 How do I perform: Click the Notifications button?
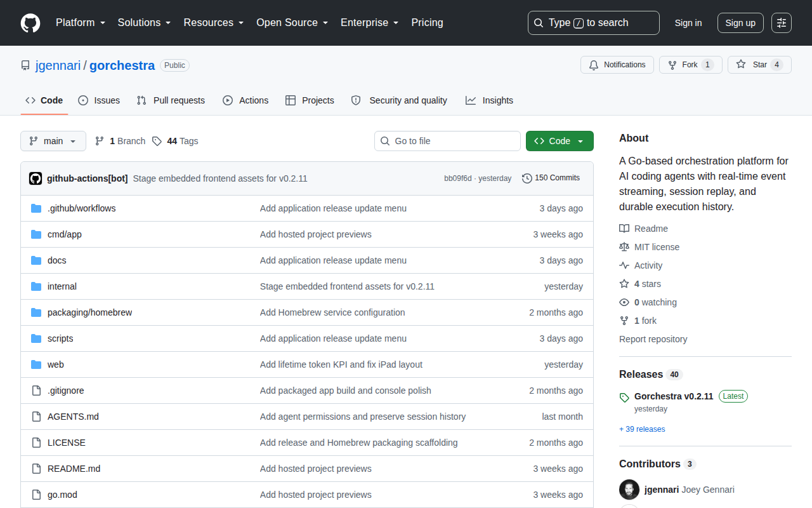[617, 65]
